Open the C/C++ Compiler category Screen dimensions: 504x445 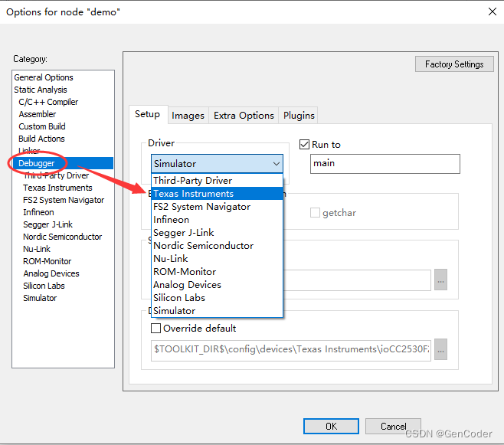[48, 102]
